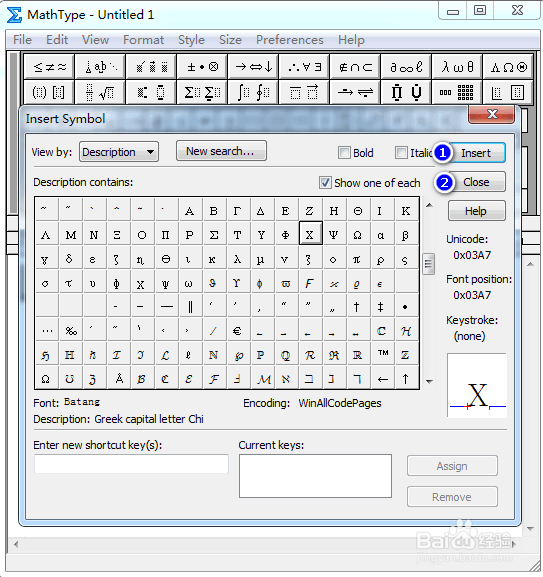Open the View by Description dropdown
This screenshot has width=543, height=577.
(119, 152)
